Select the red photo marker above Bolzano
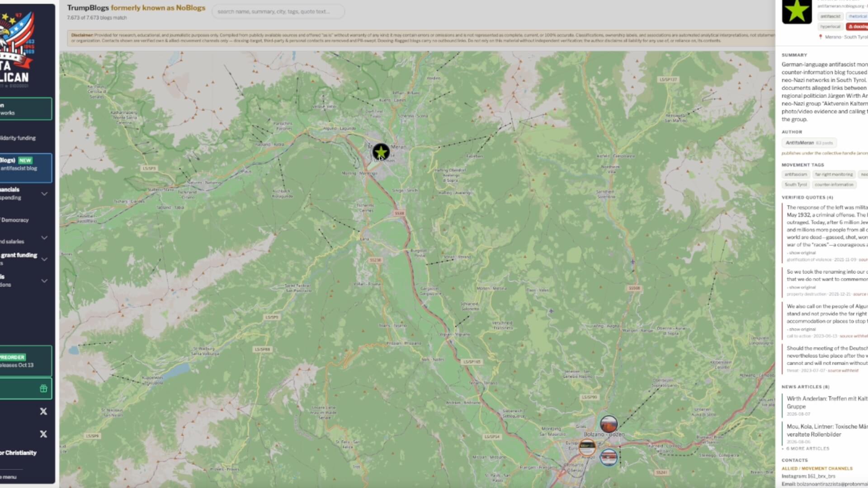 click(x=609, y=424)
